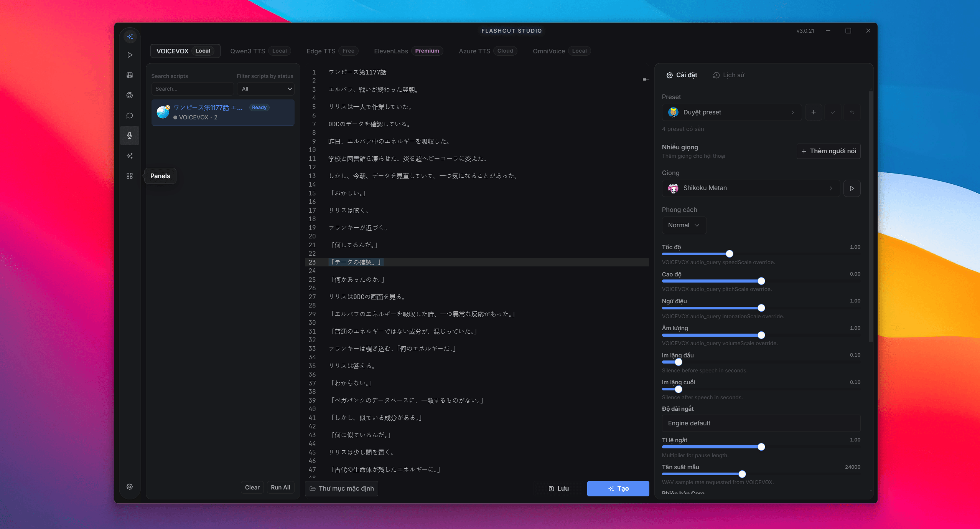Image resolution: width=980 pixels, height=529 pixels.
Task: Open app settings gear at the sidebar bottom
Action: (x=130, y=487)
